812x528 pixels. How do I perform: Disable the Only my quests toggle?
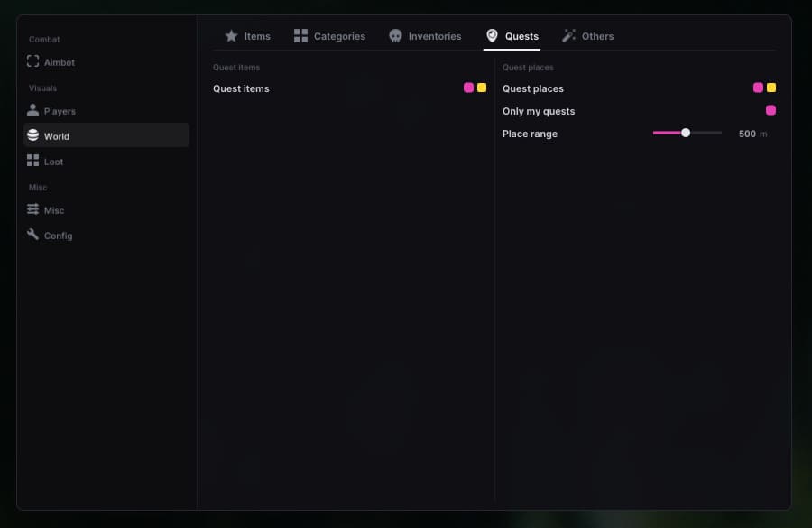pyautogui.click(x=770, y=110)
